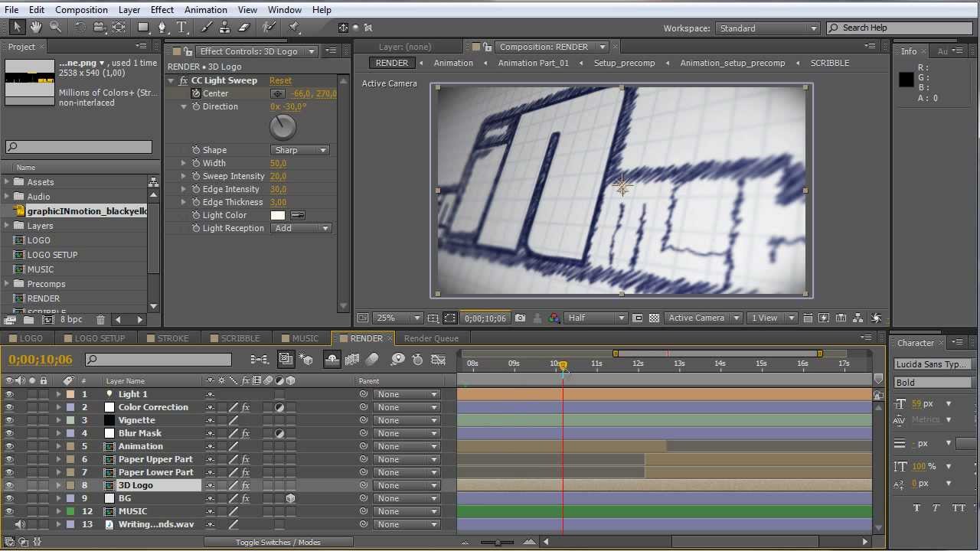Hide the Paper Upper Part layer
This screenshot has width=980, height=551.
(x=9, y=459)
